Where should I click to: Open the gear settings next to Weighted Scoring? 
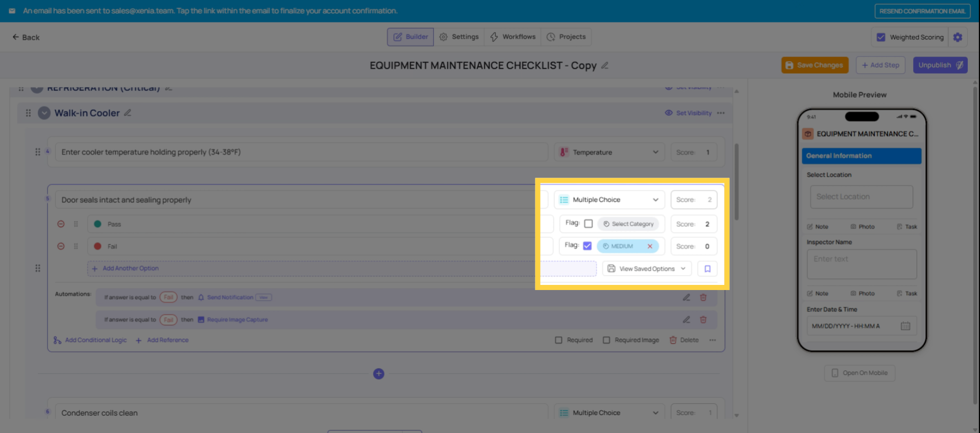pos(958,37)
